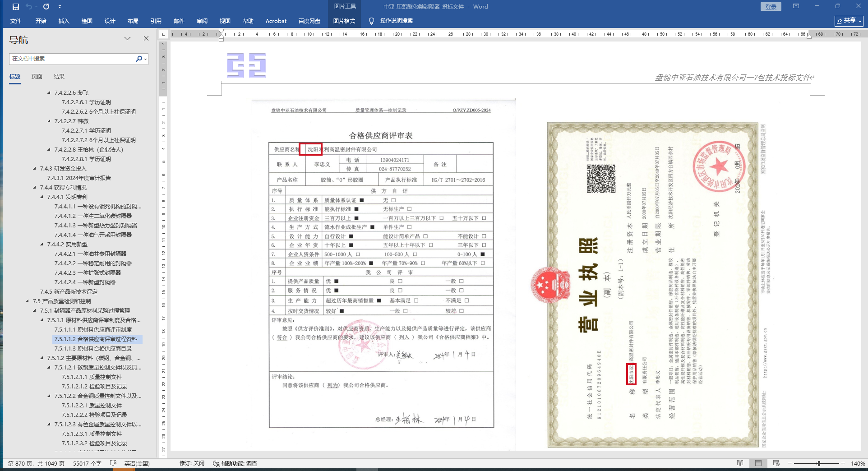This screenshot has width=868, height=471.
Task: Switch to the 结果 navigation tab
Action: pyautogui.click(x=59, y=77)
